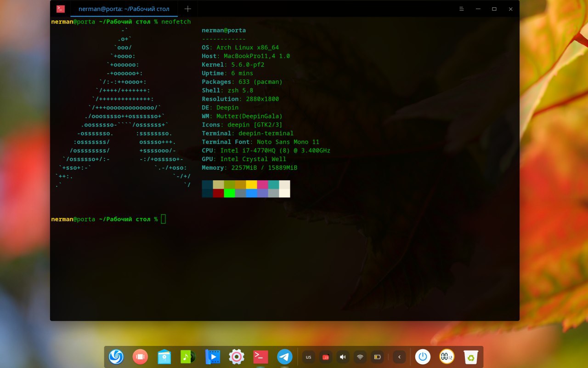Switch keyboard layout via the 'us' tray indicator
The height and width of the screenshot is (368, 588).
click(309, 357)
